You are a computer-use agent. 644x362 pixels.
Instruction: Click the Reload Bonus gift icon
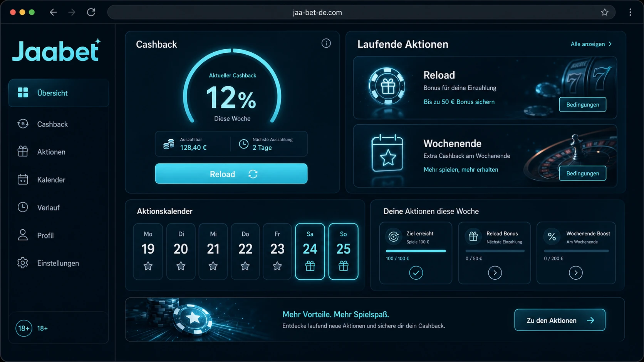pyautogui.click(x=473, y=237)
